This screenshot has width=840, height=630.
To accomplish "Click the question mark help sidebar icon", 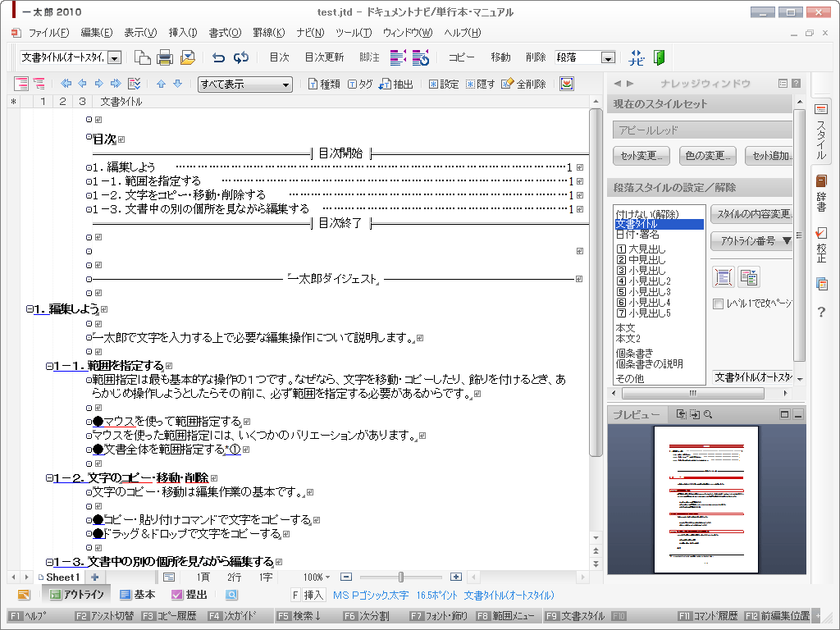I will tap(821, 312).
